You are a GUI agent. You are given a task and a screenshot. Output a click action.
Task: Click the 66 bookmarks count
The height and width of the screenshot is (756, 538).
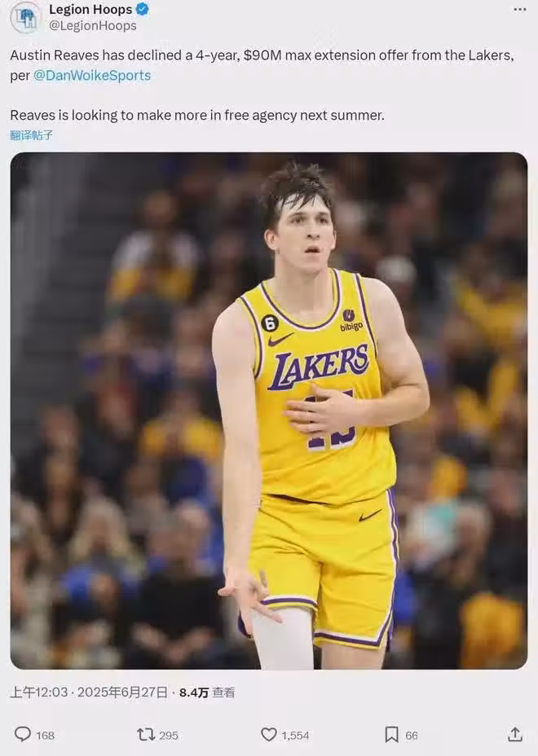click(x=412, y=735)
